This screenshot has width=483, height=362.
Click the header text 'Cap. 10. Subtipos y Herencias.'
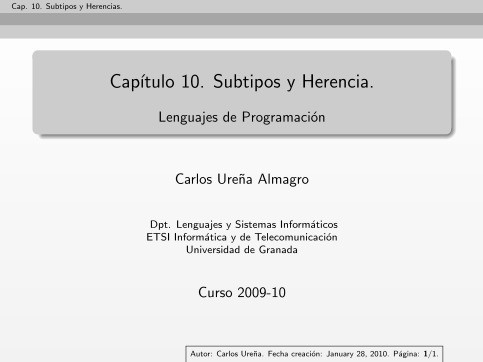[67, 6]
